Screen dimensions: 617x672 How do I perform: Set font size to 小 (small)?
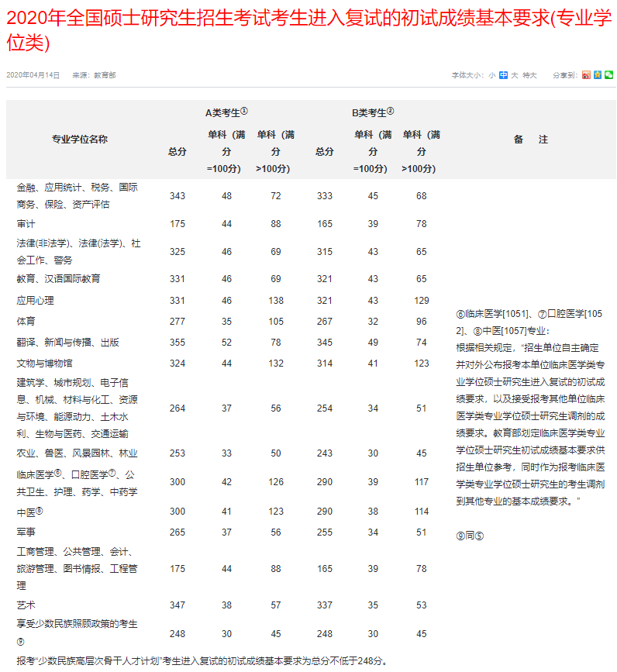[492, 75]
